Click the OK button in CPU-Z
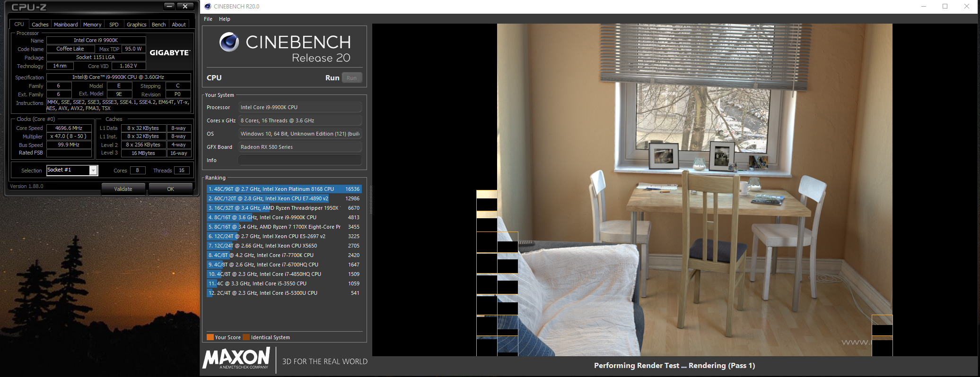 pos(171,189)
